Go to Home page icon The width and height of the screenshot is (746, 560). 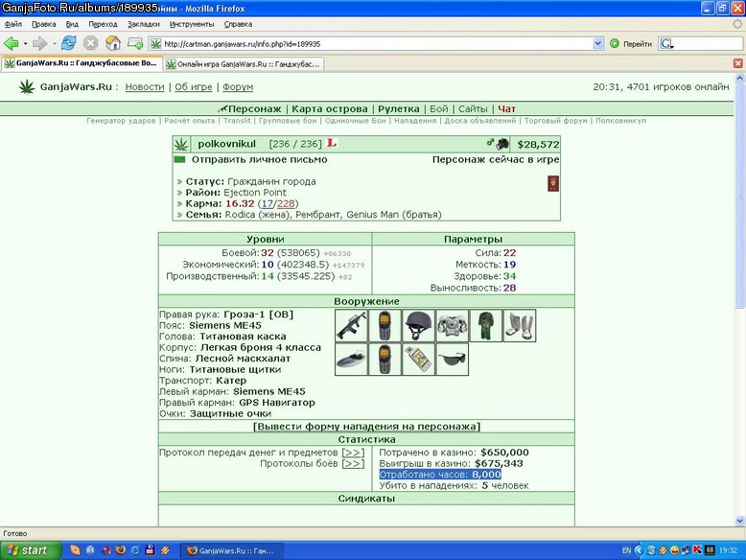pos(113,43)
